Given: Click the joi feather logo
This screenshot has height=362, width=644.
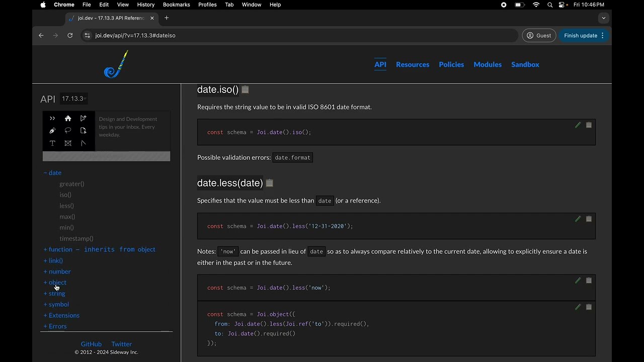Looking at the screenshot, I should point(116,64).
